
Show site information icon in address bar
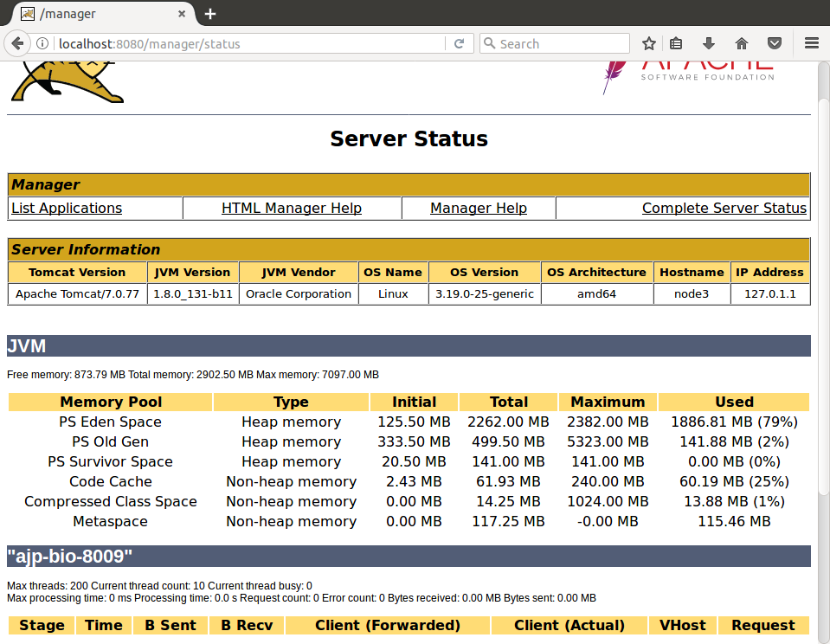(x=43, y=43)
